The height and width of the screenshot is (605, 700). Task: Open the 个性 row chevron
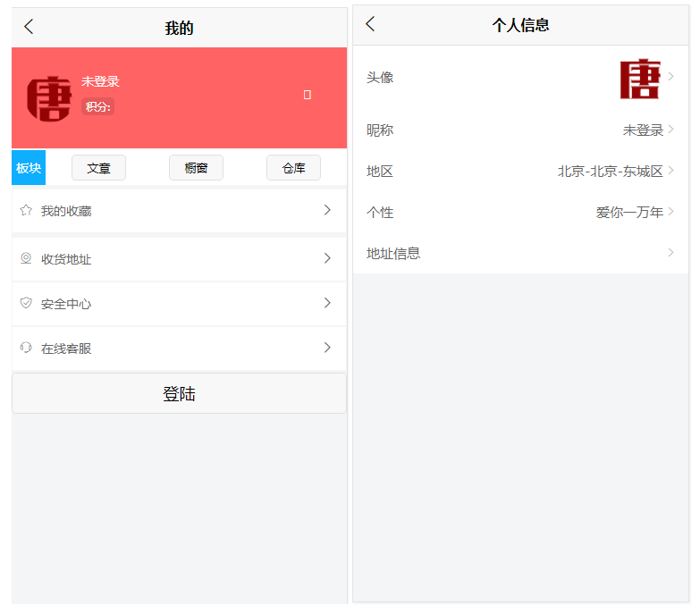[671, 212]
